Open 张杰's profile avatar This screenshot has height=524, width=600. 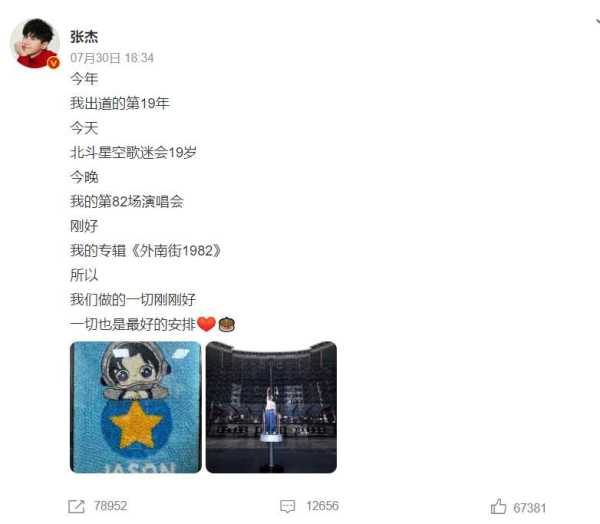tap(35, 43)
